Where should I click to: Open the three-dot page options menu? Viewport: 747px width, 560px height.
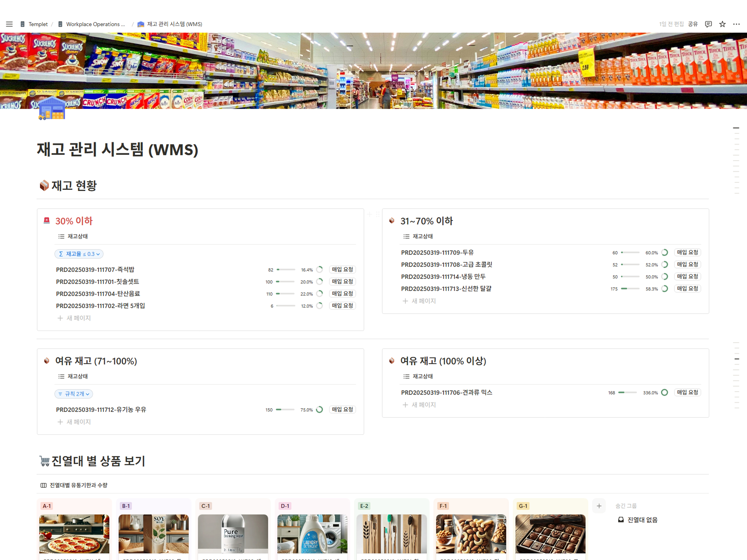tap(736, 24)
